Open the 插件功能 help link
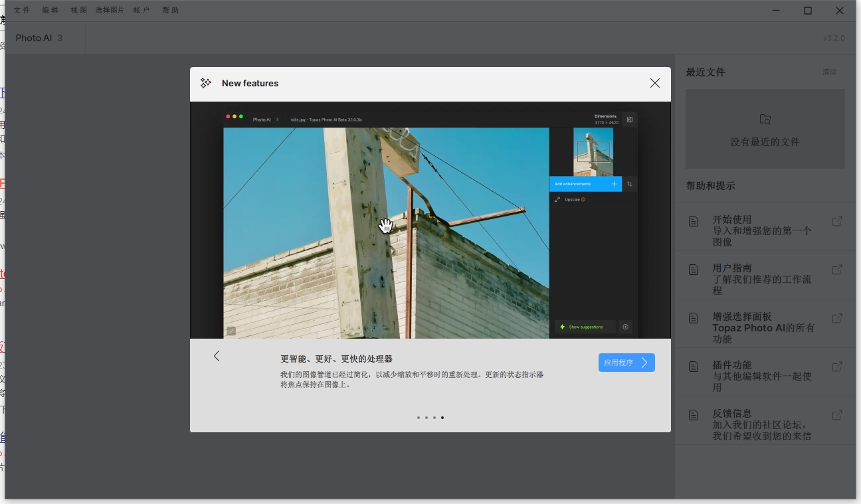Screen dimensions: 861x504 [765, 372]
